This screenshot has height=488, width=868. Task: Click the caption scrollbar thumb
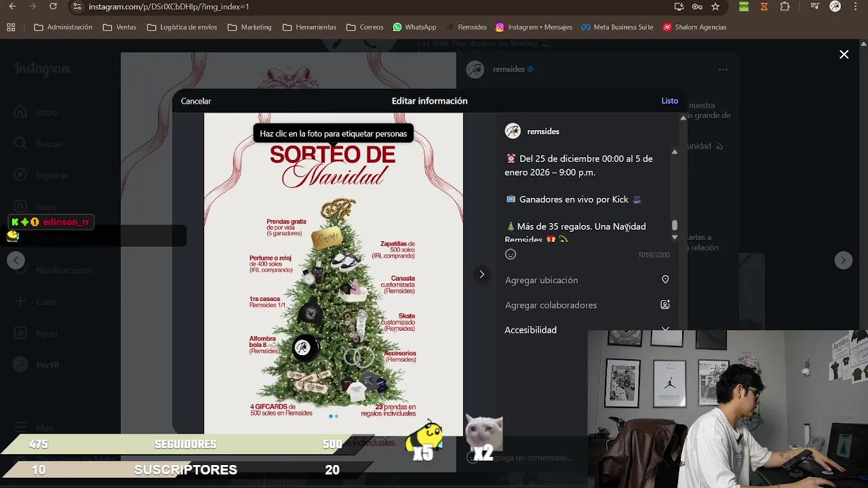click(674, 225)
